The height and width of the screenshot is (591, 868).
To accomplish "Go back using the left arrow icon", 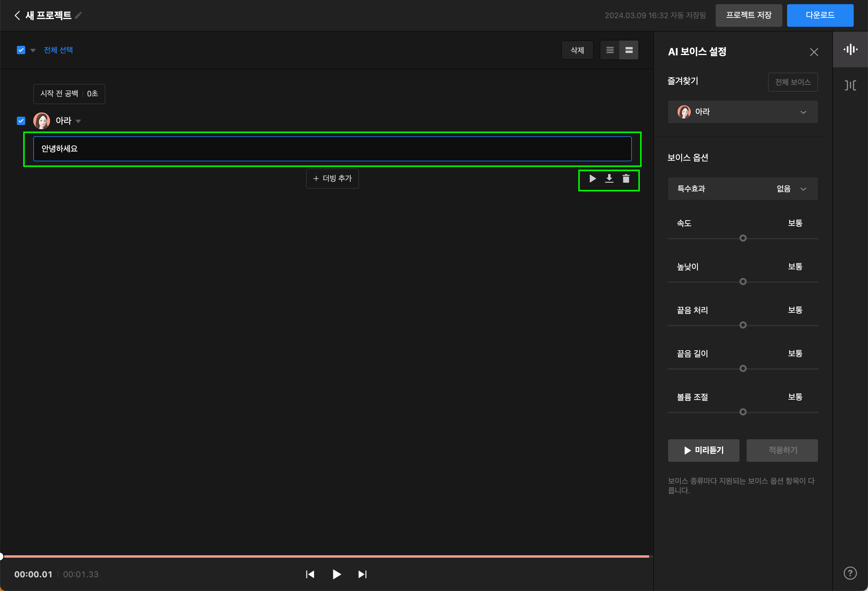I will (x=17, y=15).
